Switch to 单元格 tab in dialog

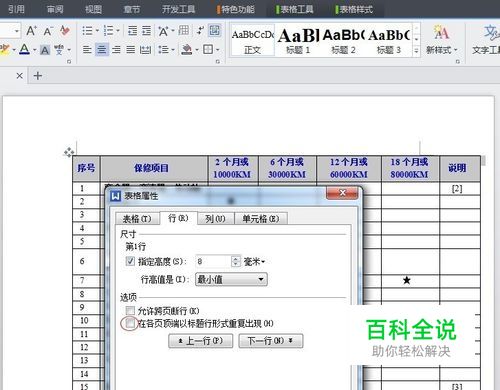[x=261, y=219]
